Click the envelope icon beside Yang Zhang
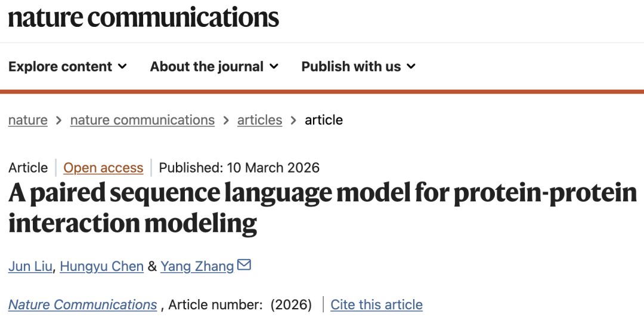 pyautogui.click(x=244, y=264)
